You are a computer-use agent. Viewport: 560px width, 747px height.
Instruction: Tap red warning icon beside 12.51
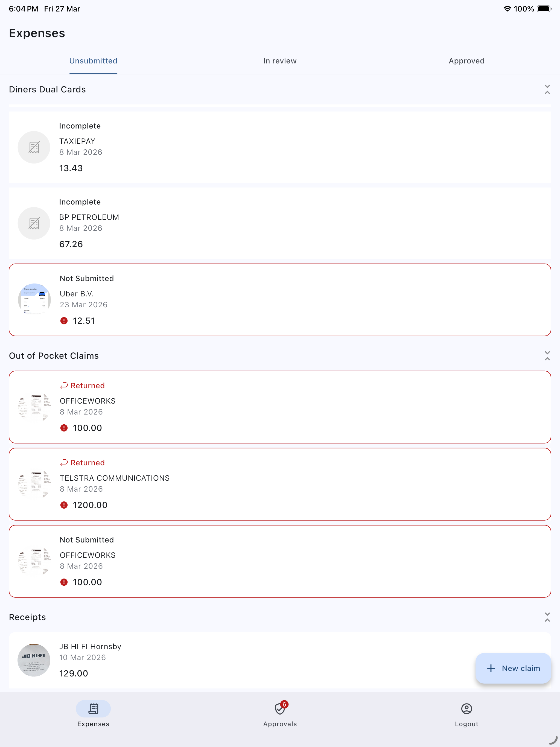pos(64,321)
